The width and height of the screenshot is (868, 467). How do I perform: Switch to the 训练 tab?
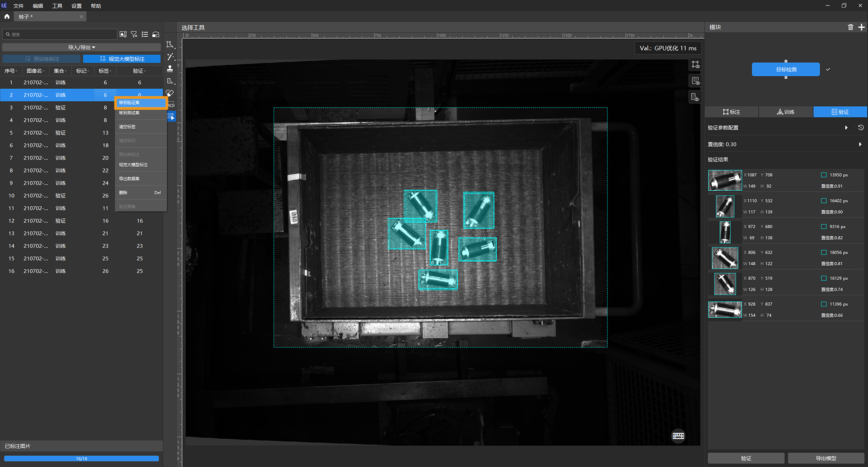[786, 112]
